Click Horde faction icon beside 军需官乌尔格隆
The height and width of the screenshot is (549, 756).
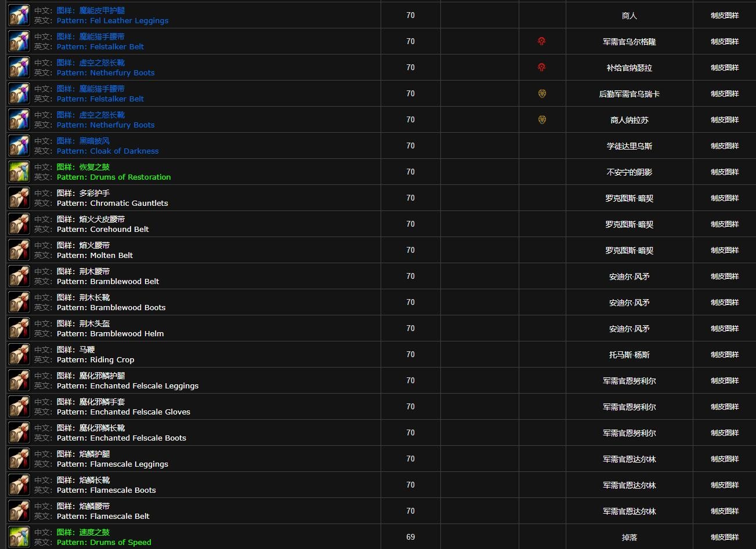[541, 42]
